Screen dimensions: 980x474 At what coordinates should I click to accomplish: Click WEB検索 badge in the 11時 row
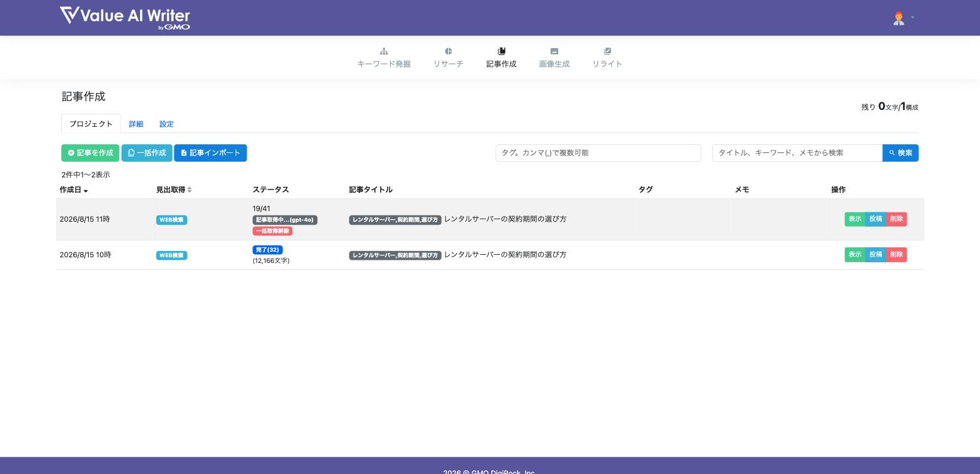pyautogui.click(x=172, y=220)
